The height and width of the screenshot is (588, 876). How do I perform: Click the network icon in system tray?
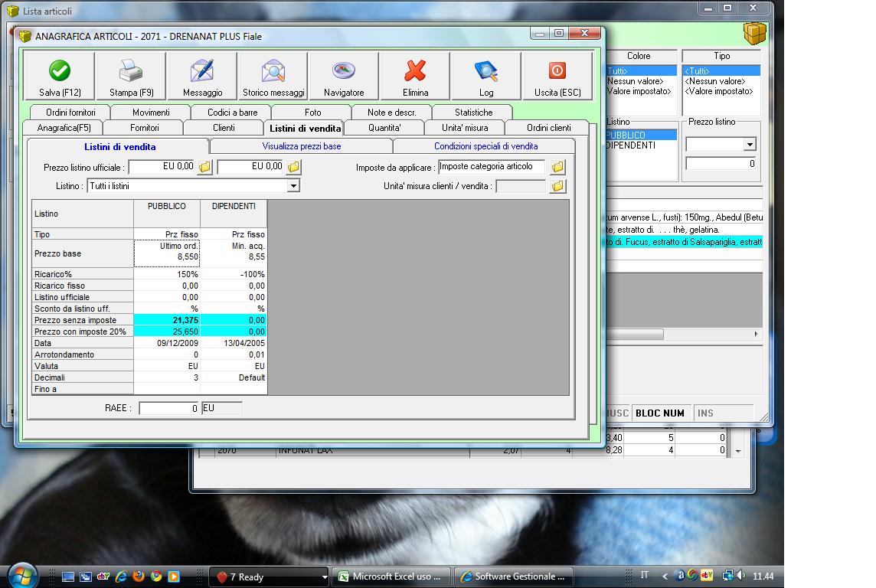728,575
